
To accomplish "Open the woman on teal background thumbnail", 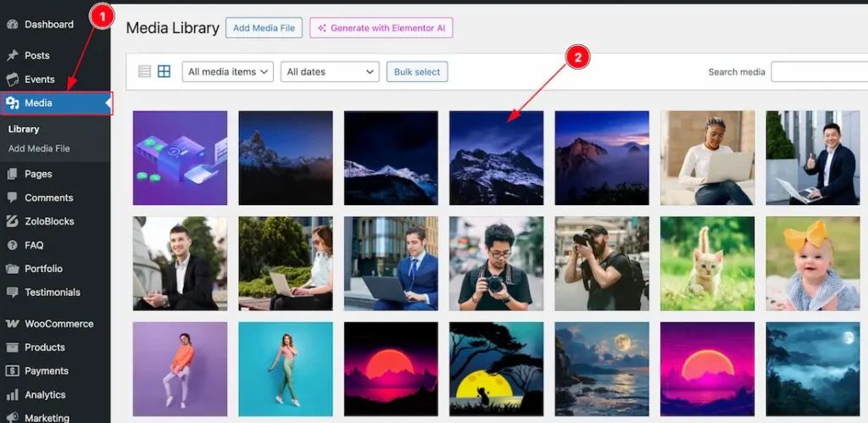I will point(286,370).
